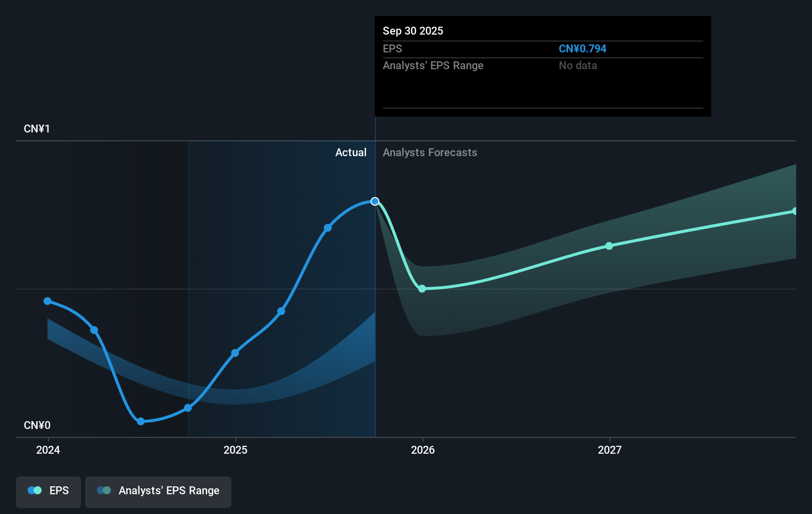
Task: Click the 'Sep 30 2025' tooltip date
Action: [x=413, y=31]
